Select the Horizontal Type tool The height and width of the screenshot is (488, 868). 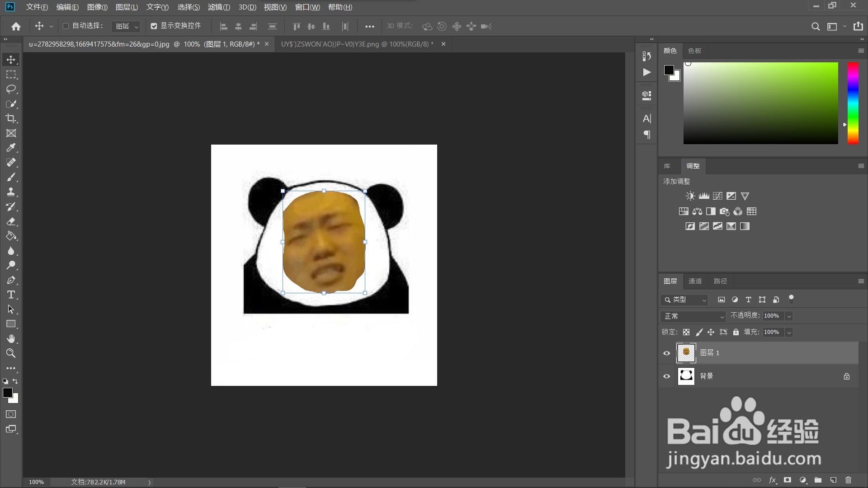point(11,295)
